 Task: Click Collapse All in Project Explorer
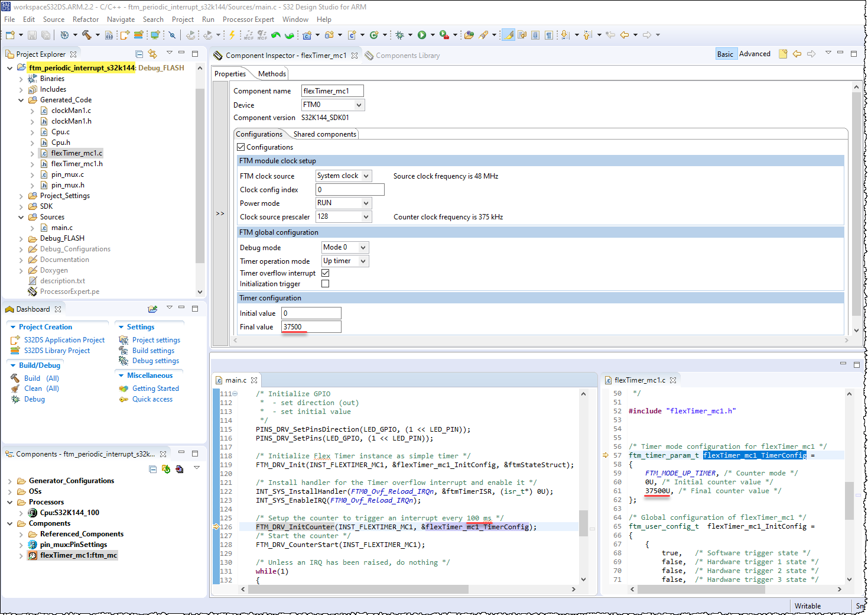click(139, 54)
